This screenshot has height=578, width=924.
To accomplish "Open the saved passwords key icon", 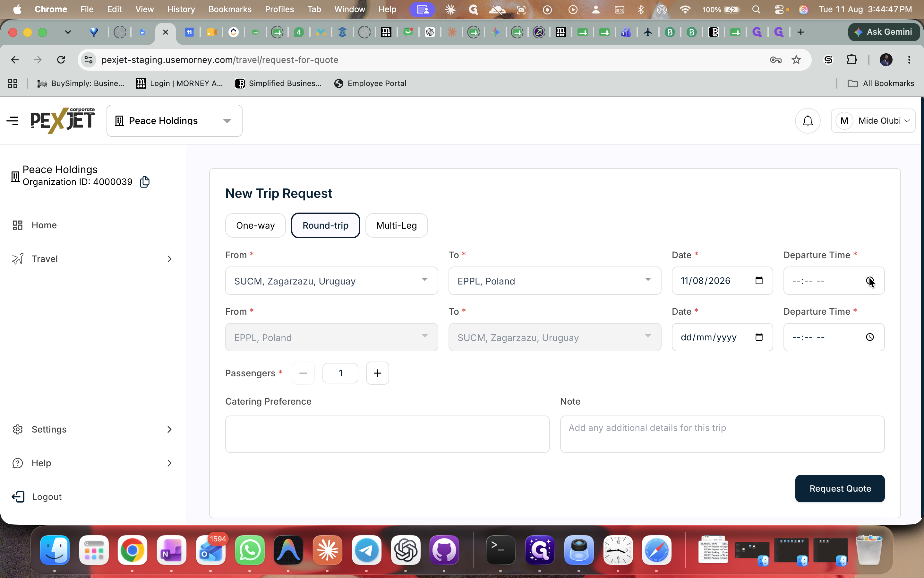I will 775,60.
